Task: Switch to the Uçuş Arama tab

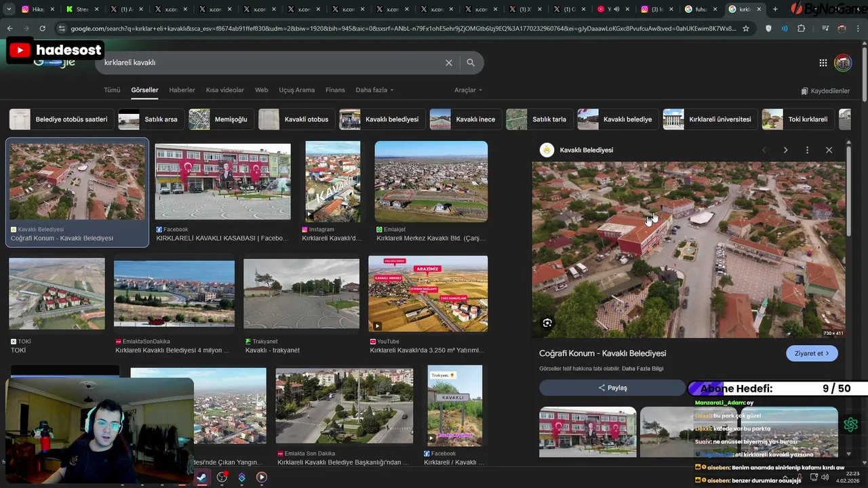Action: pyautogui.click(x=297, y=90)
